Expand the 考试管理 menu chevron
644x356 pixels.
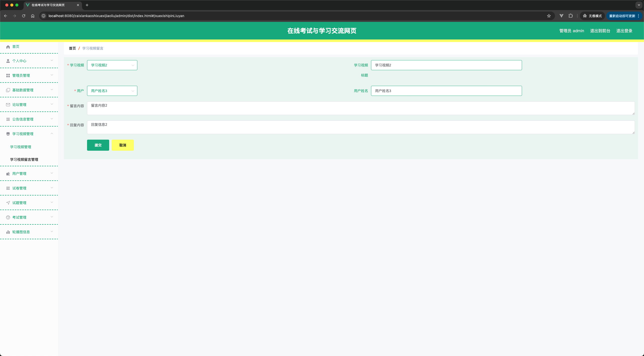pos(52,217)
